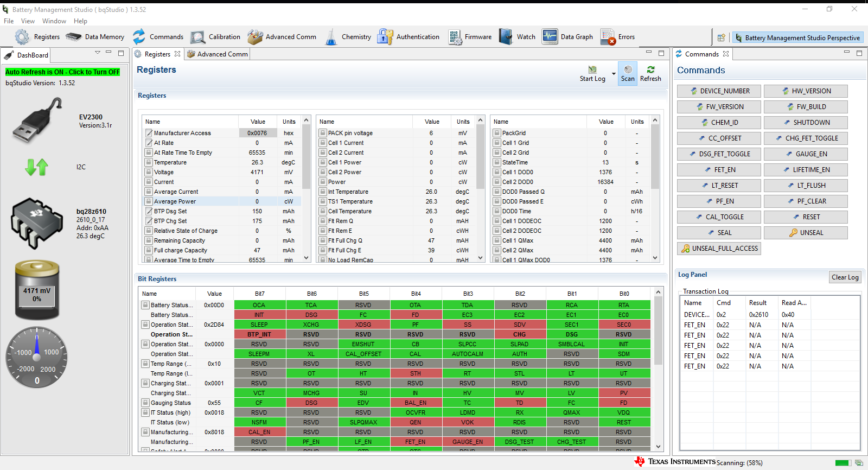Toggle the PackGrid register checkbox
The width and height of the screenshot is (868, 470).
pos(497,133)
